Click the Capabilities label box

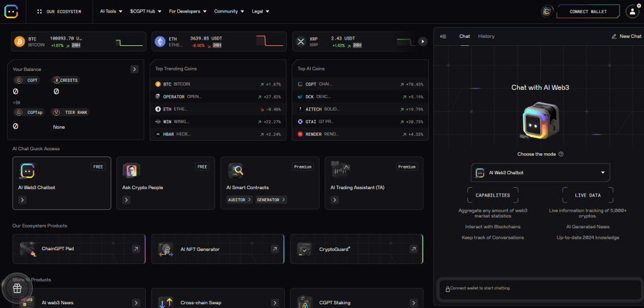(x=493, y=195)
